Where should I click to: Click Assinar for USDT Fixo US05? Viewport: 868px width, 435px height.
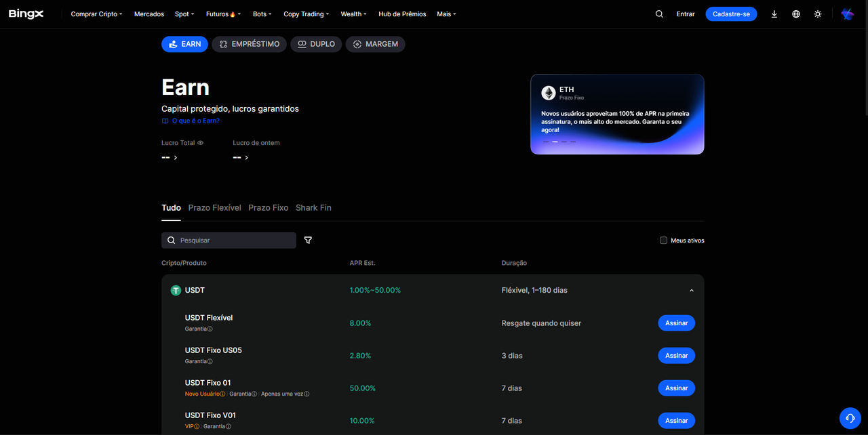pos(676,356)
